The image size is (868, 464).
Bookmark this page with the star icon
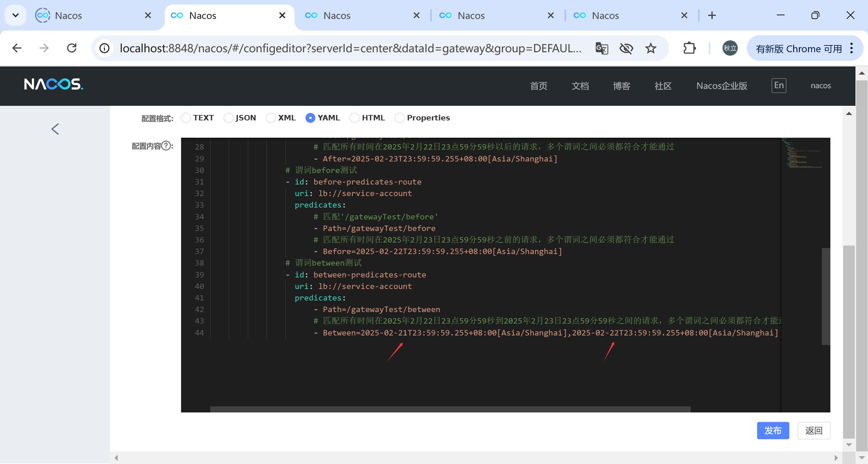tap(651, 49)
